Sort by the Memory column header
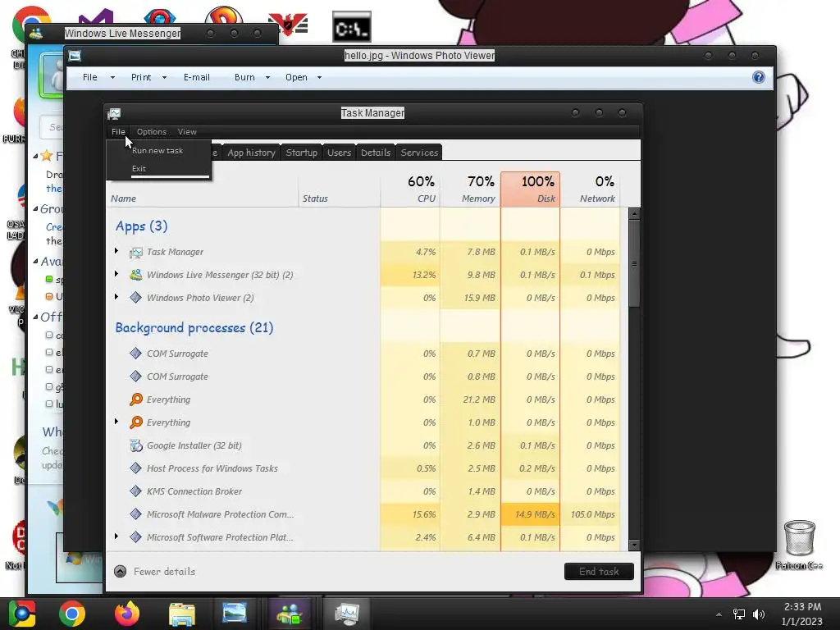This screenshot has height=630, width=840. pyautogui.click(x=470, y=189)
